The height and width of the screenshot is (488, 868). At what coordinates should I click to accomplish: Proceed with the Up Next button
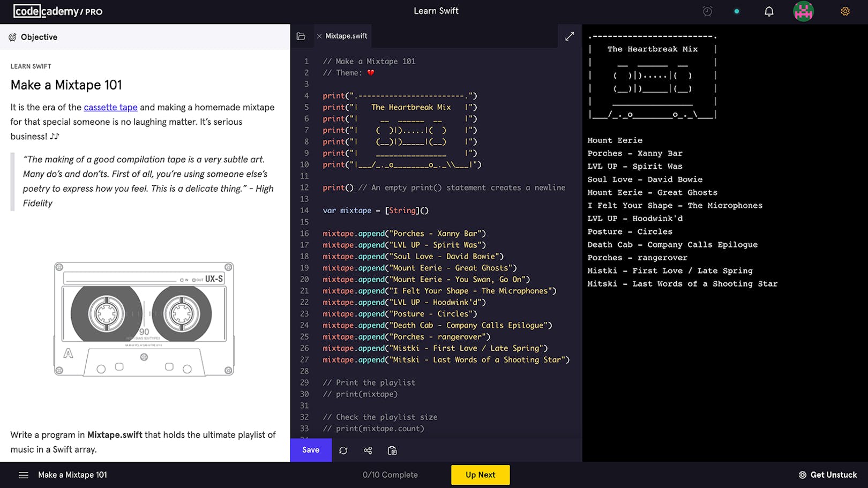480,475
